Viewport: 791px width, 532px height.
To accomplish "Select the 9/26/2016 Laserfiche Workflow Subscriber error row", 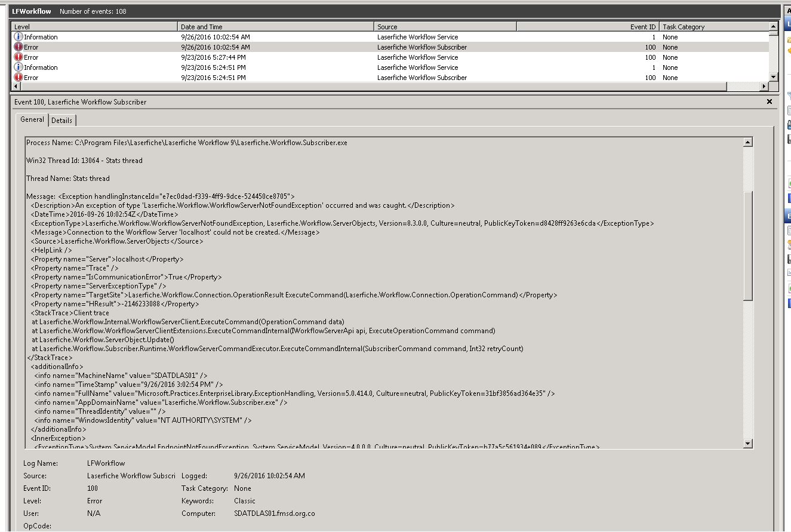I will coord(390,47).
